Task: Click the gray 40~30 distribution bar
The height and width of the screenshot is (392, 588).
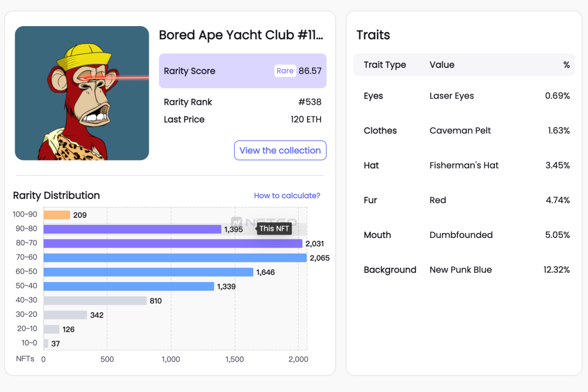Action: point(95,301)
